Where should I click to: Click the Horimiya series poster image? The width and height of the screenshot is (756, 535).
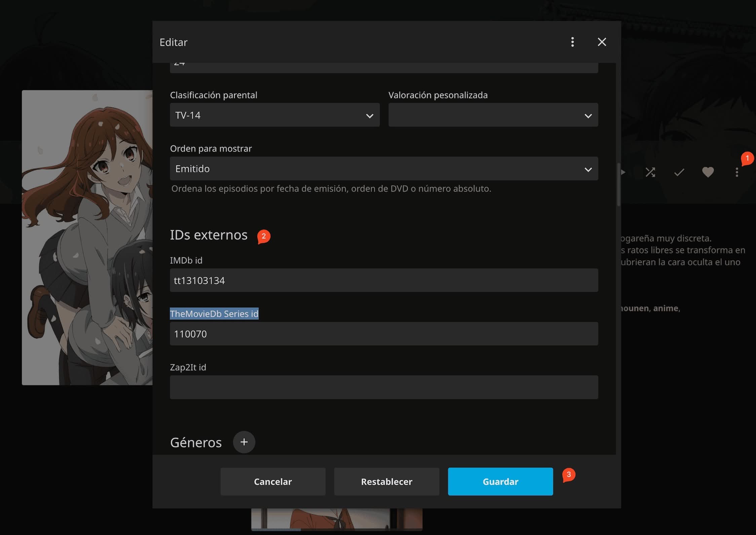[87, 237]
